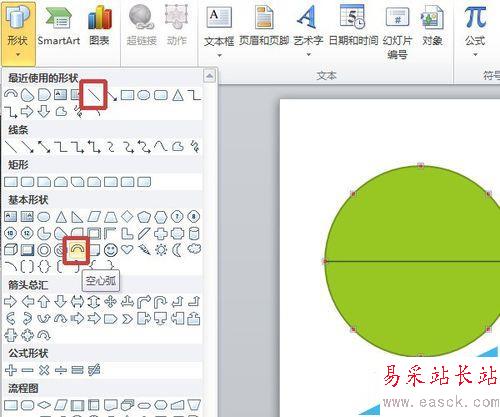Select the smiley face shape
The height and width of the screenshot is (417, 500).
(111, 250)
